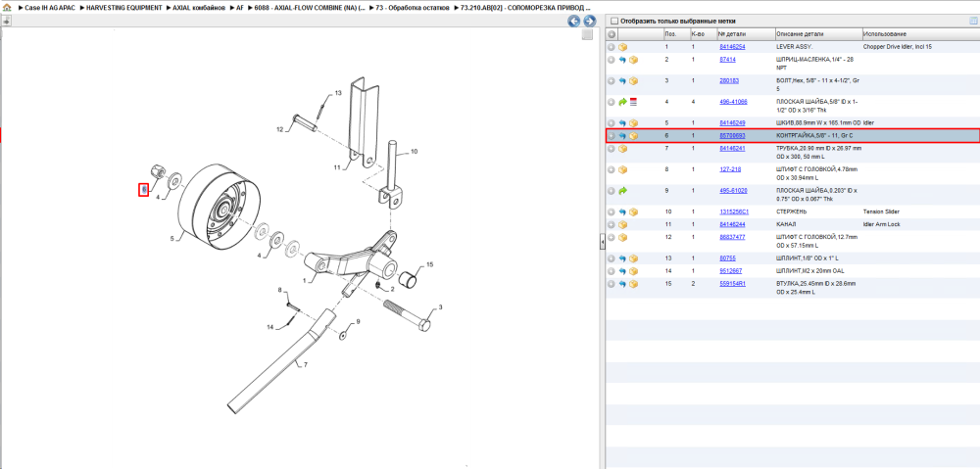
Task: Click the blue arrow icon for part 85700693
Action: click(622, 136)
